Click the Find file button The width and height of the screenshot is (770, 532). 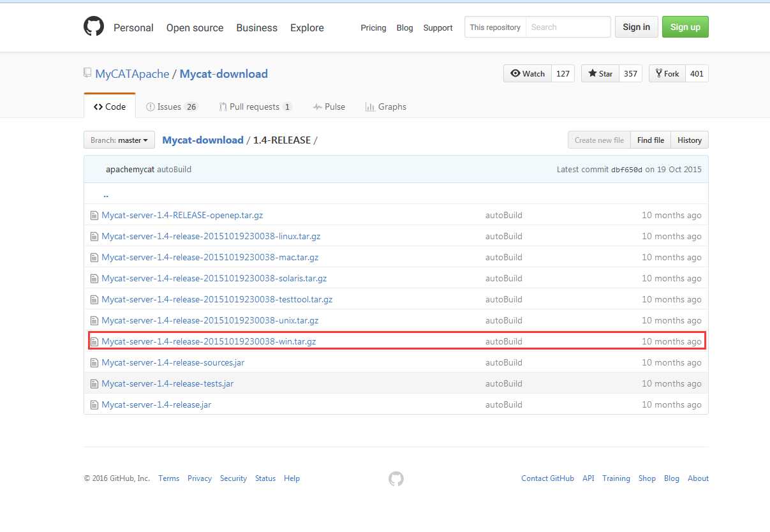650,140
